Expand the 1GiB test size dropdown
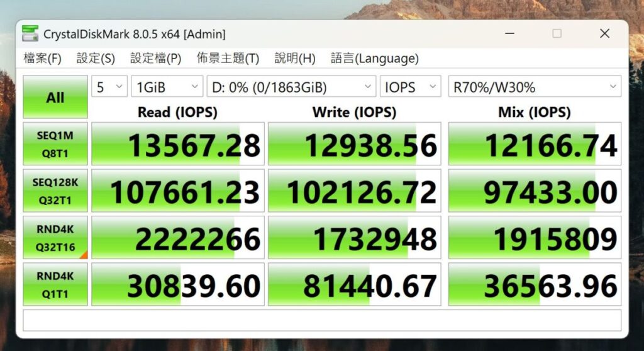 167,87
